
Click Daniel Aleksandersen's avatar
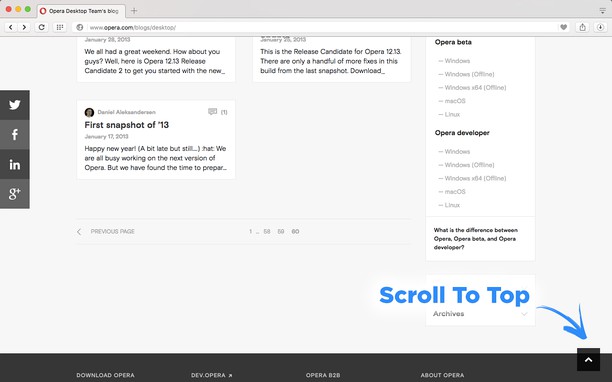click(89, 112)
